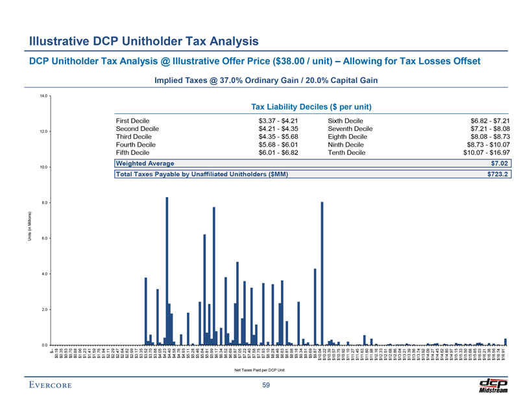
Task: Click page number 59 in the footer
Action: click(x=265, y=386)
